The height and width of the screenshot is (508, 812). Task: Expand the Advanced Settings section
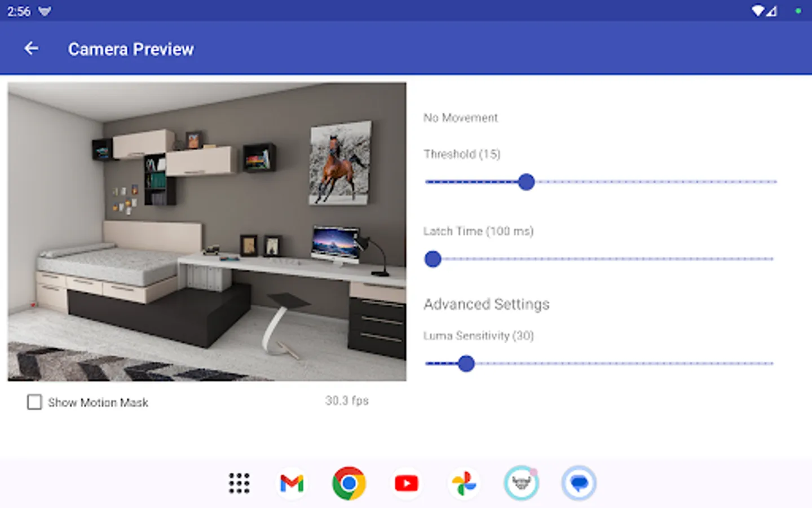(486, 304)
